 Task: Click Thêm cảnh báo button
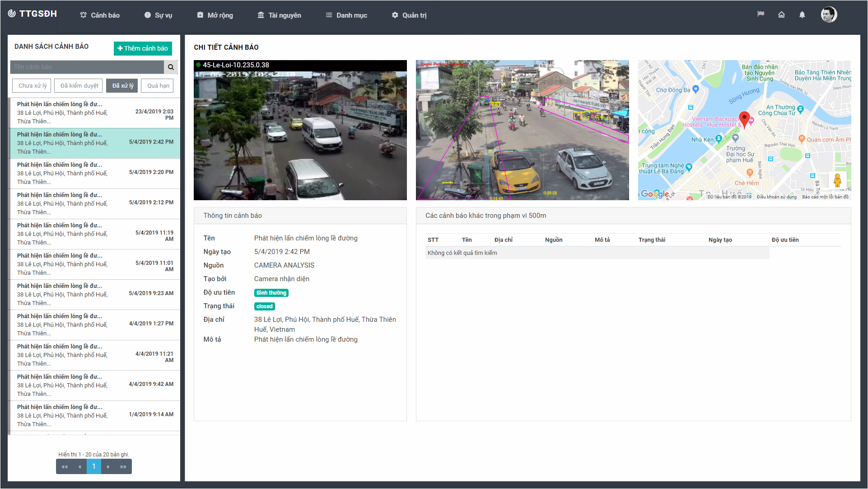pos(143,48)
